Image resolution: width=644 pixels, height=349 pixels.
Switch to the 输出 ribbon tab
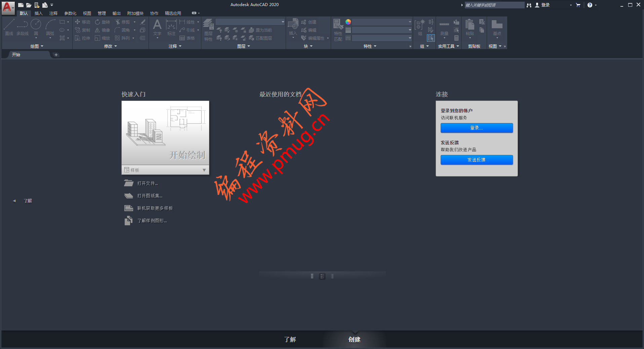(117, 13)
